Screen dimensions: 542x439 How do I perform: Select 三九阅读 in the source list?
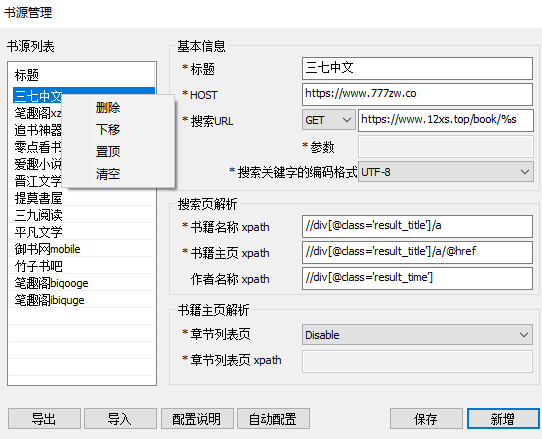pyautogui.click(x=83, y=215)
